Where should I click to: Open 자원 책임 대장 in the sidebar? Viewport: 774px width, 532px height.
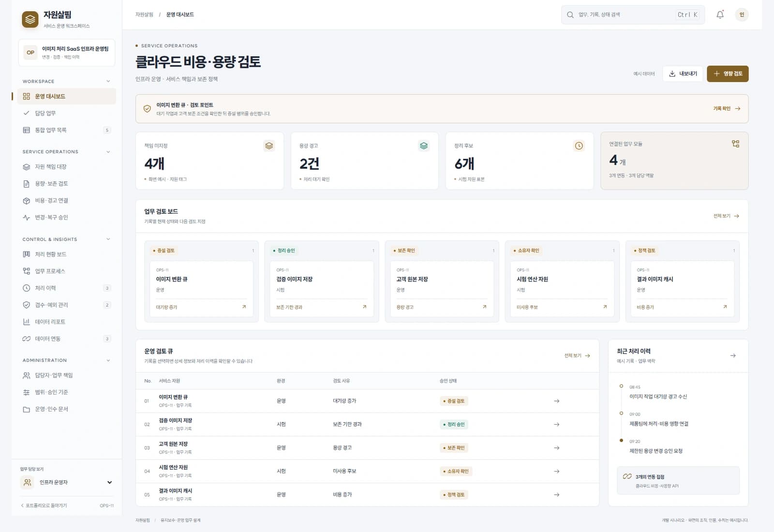click(67, 167)
